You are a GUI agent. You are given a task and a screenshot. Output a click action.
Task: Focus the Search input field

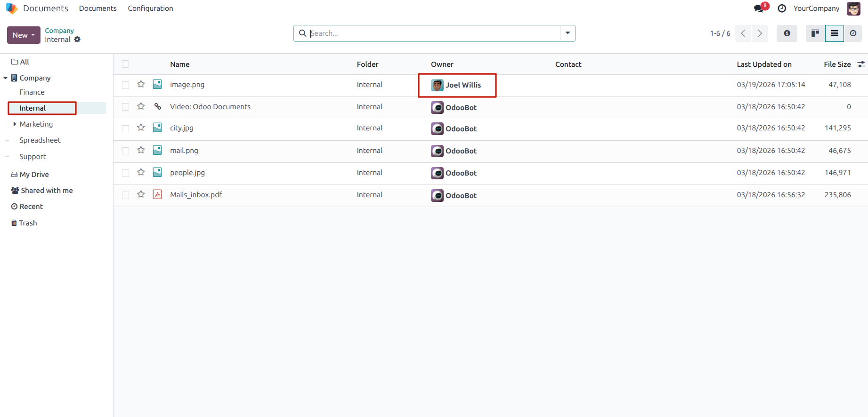[433, 33]
